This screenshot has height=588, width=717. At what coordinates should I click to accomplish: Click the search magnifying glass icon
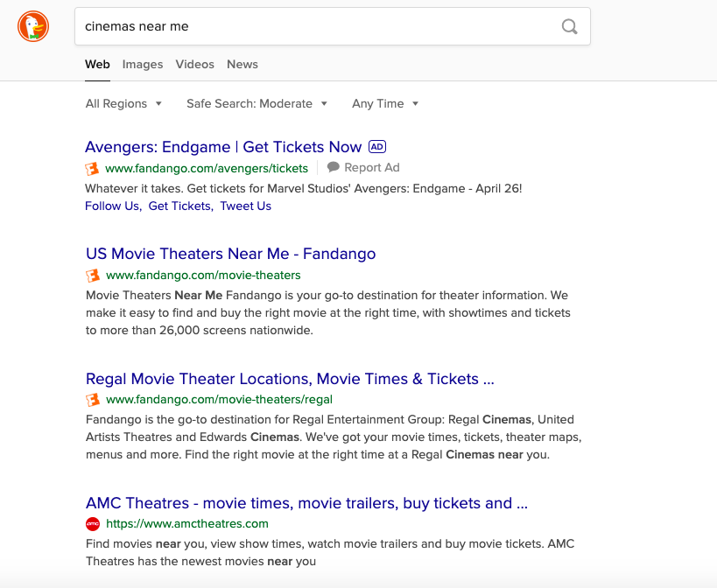pyautogui.click(x=569, y=27)
